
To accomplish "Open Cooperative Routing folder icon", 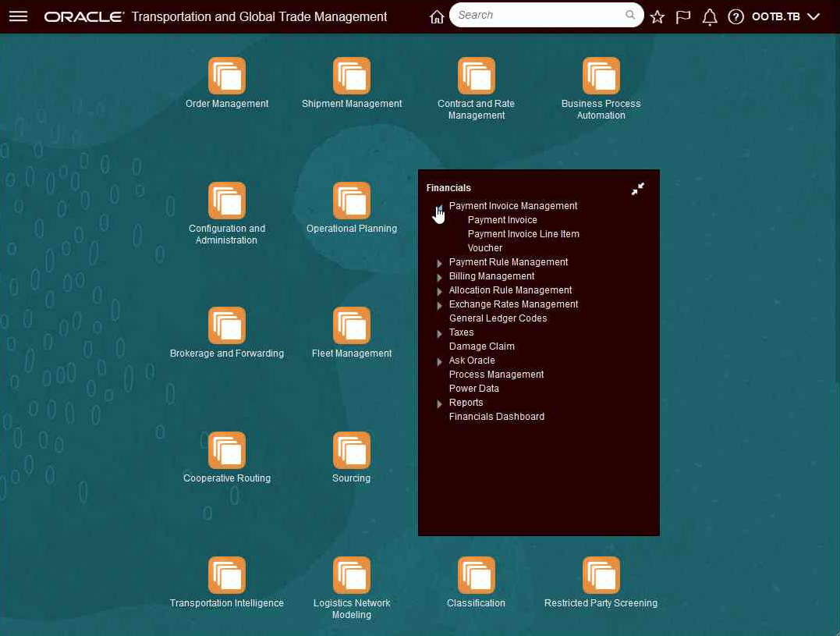I will [227, 450].
